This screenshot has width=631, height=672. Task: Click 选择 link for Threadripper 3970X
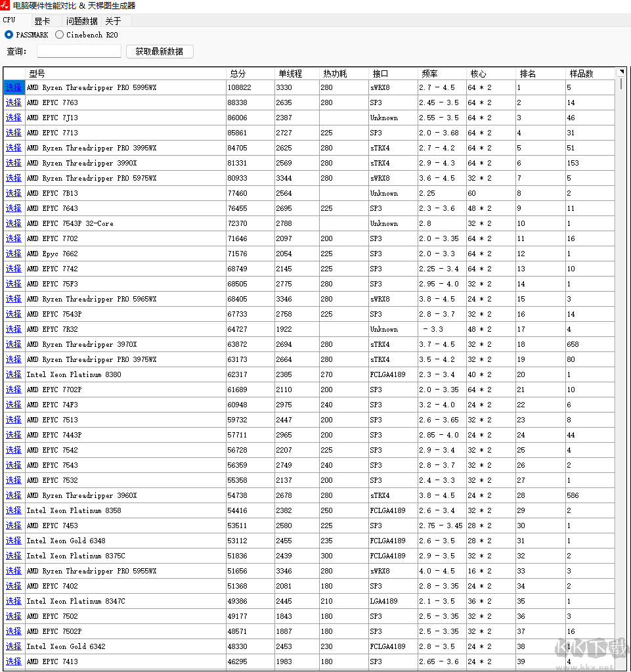pyautogui.click(x=14, y=344)
